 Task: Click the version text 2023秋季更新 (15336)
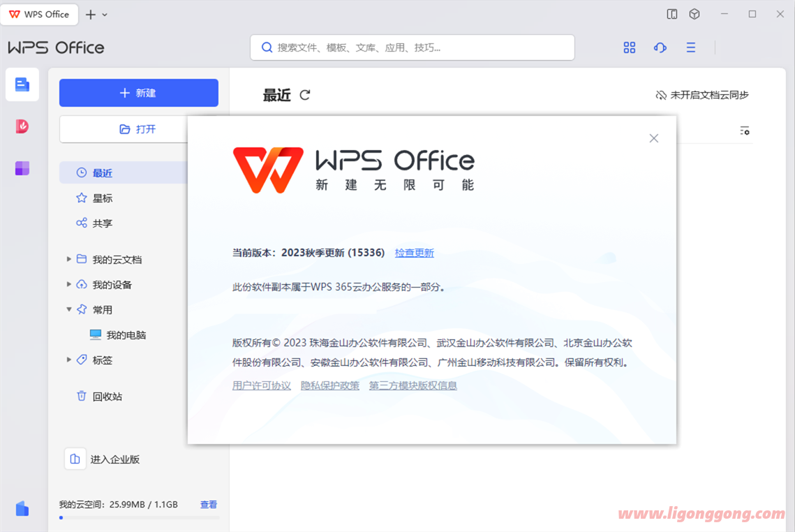click(333, 253)
